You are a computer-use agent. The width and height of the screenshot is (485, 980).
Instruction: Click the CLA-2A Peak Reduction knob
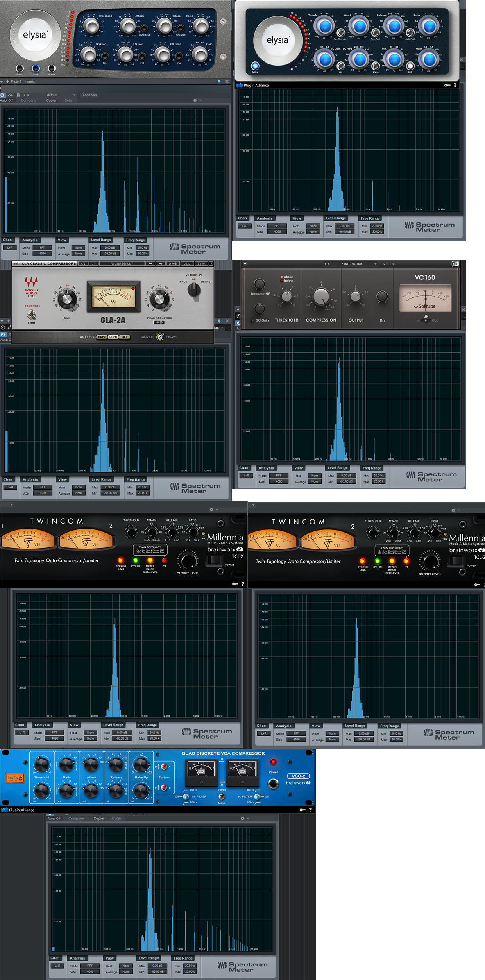pyautogui.click(x=159, y=299)
